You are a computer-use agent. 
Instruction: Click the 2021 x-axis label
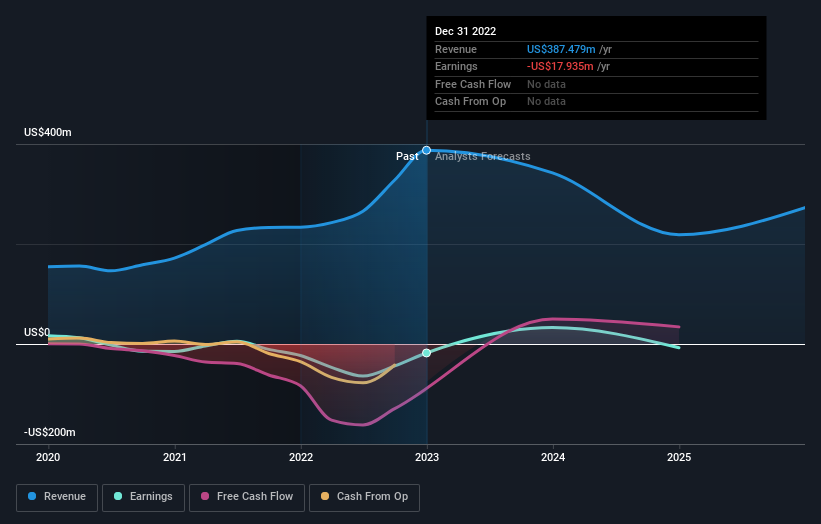pyautogui.click(x=174, y=458)
